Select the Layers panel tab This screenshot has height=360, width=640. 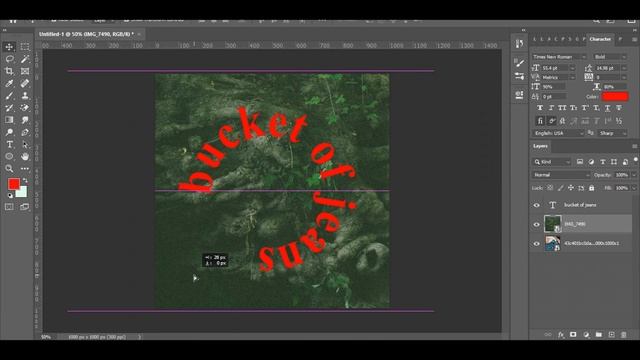click(540, 146)
